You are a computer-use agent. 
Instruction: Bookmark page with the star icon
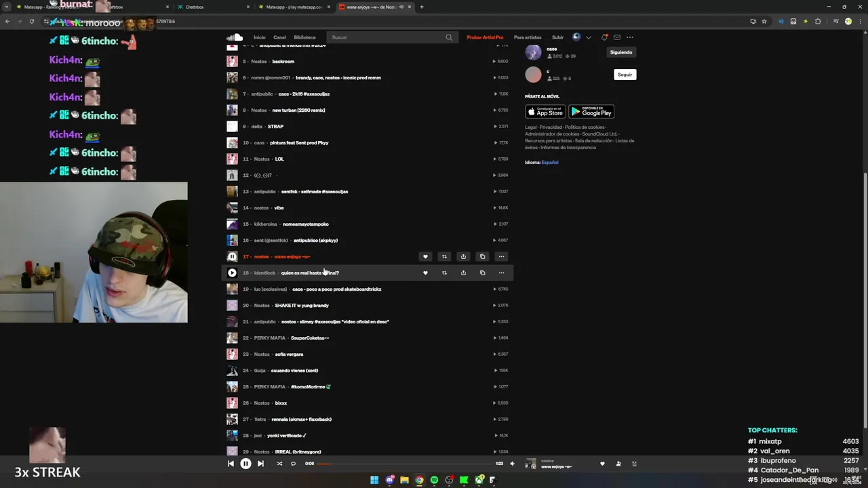point(764,21)
